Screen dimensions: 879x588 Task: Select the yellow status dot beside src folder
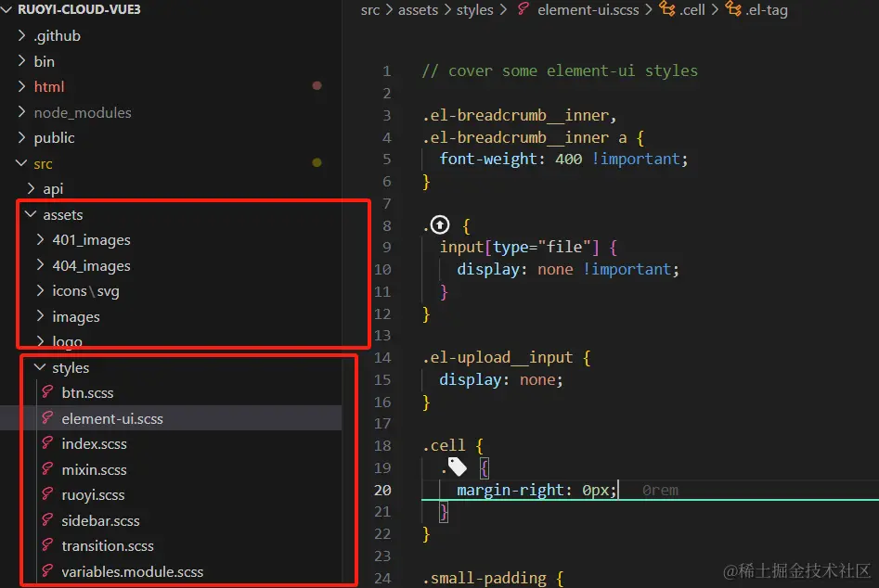[x=317, y=162]
